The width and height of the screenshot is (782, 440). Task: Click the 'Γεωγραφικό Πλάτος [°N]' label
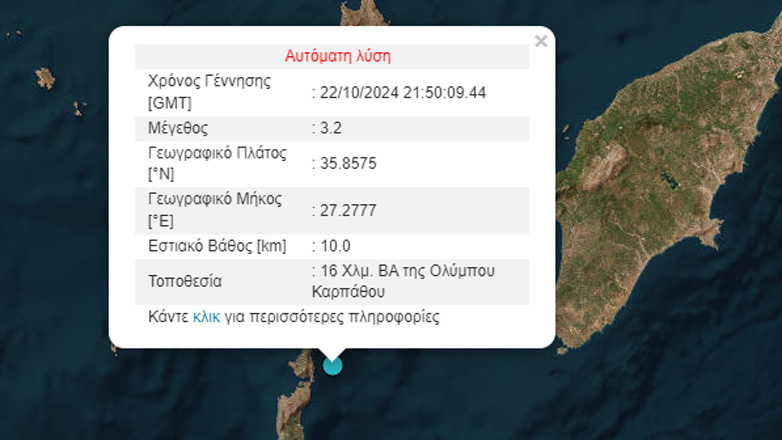pyautogui.click(x=217, y=164)
